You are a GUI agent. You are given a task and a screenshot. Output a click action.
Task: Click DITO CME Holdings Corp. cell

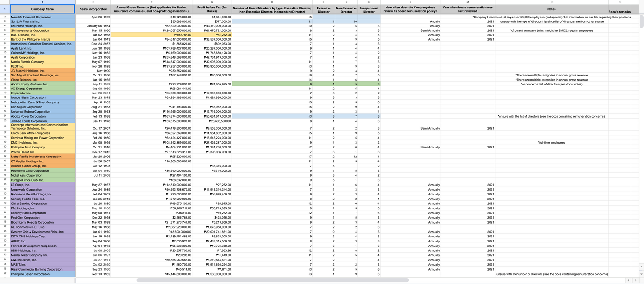42,236
